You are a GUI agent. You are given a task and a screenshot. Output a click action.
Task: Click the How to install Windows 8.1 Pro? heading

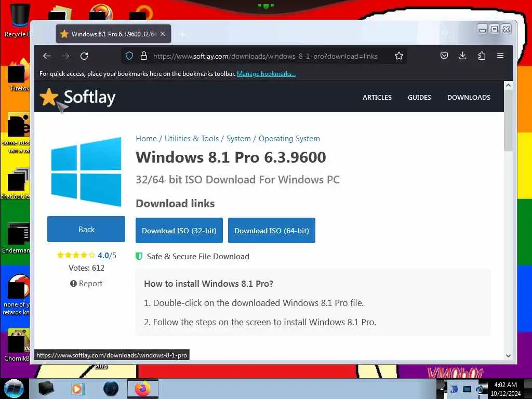click(x=208, y=284)
